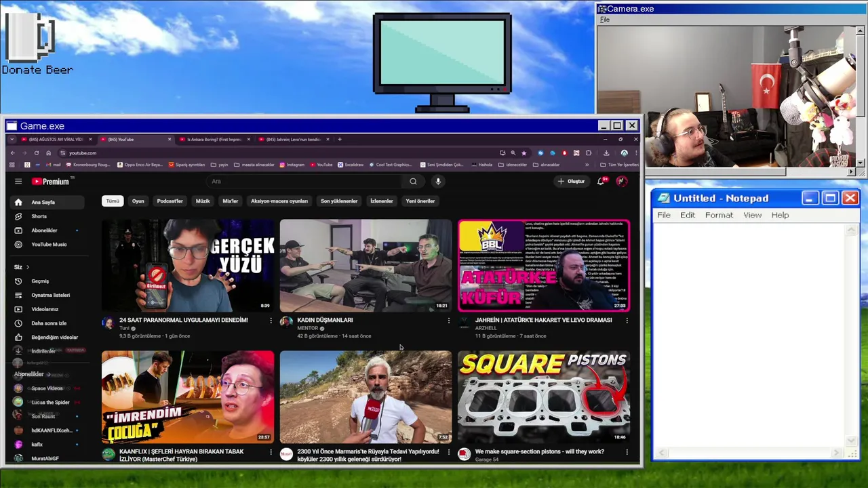Bookmark this page with the star icon
This screenshot has height=488, width=868.
(524, 153)
